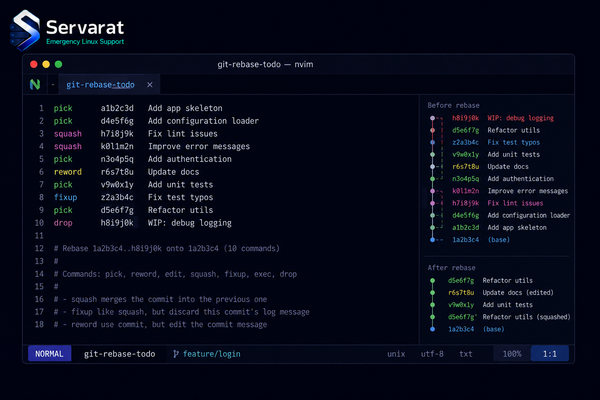Click 'Improve error messages' in Before rebase graph
The height and width of the screenshot is (400, 600).
(528, 191)
